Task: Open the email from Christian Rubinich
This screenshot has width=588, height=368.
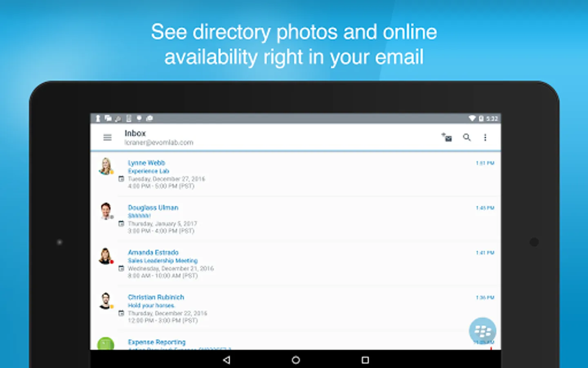Action: (296, 309)
